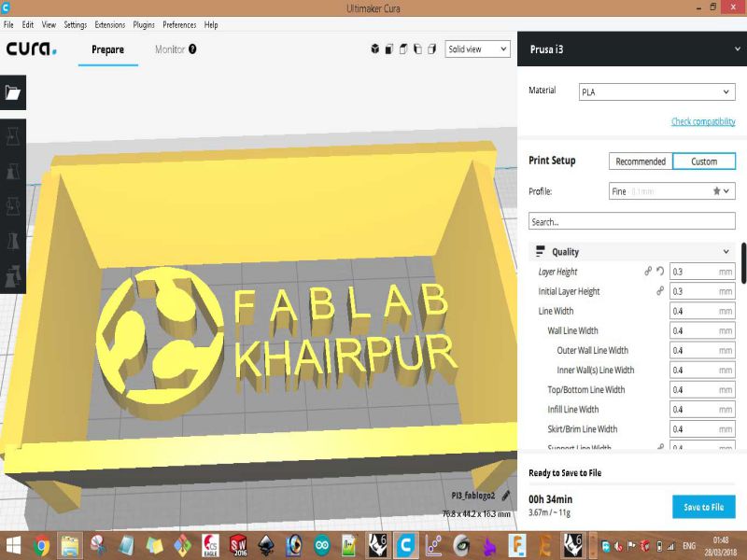
Task: Open the Extensions menu
Action: [x=109, y=25]
